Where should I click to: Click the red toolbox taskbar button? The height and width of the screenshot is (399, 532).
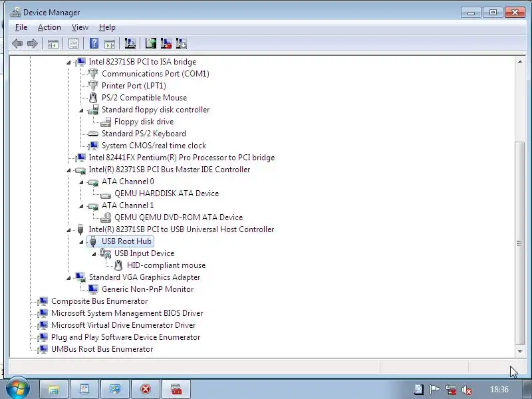point(176,389)
